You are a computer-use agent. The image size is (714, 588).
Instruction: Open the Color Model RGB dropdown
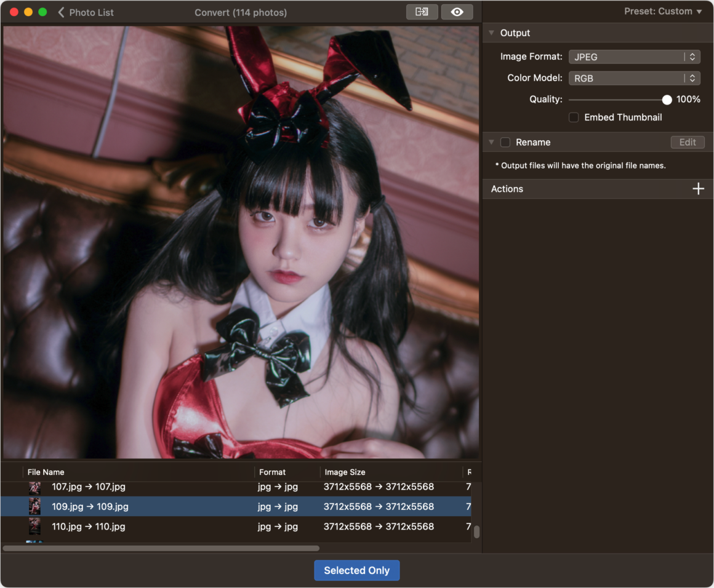(634, 78)
